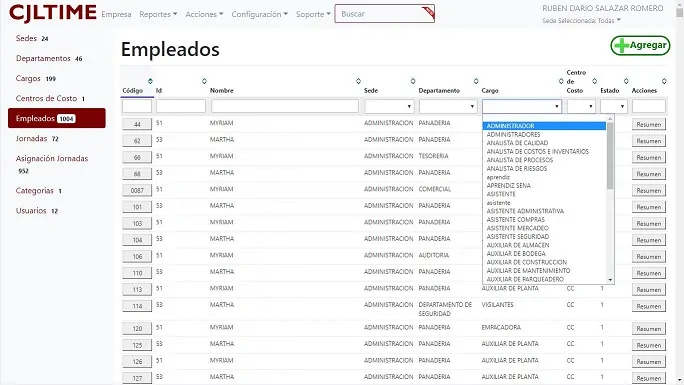Select AUXILIAR DE BODEGA option
Screen dimensions: 684x385
pos(544,254)
